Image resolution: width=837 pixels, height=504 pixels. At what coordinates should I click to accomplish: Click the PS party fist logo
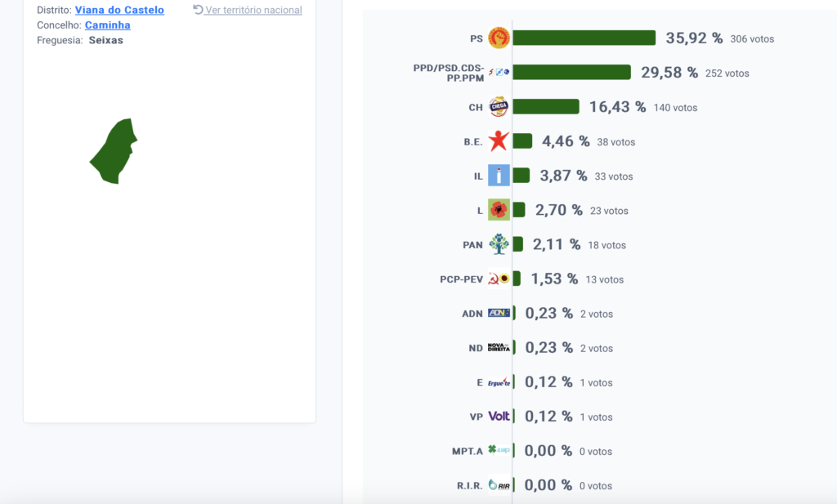tap(499, 38)
